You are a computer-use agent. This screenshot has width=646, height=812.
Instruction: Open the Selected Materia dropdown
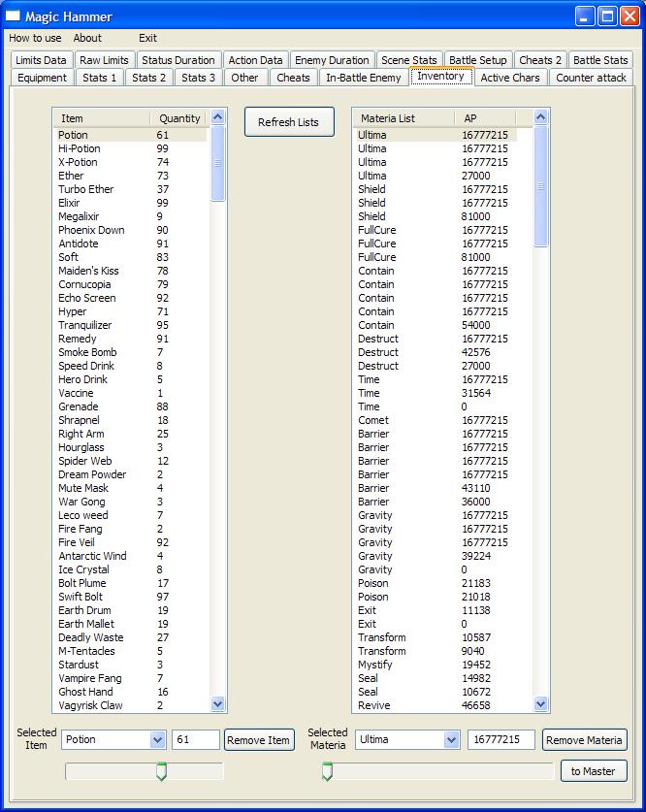point(451,739)
